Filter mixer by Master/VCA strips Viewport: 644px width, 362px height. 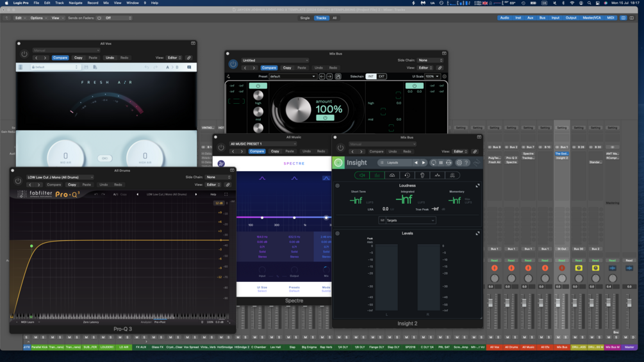pos(591,18)
